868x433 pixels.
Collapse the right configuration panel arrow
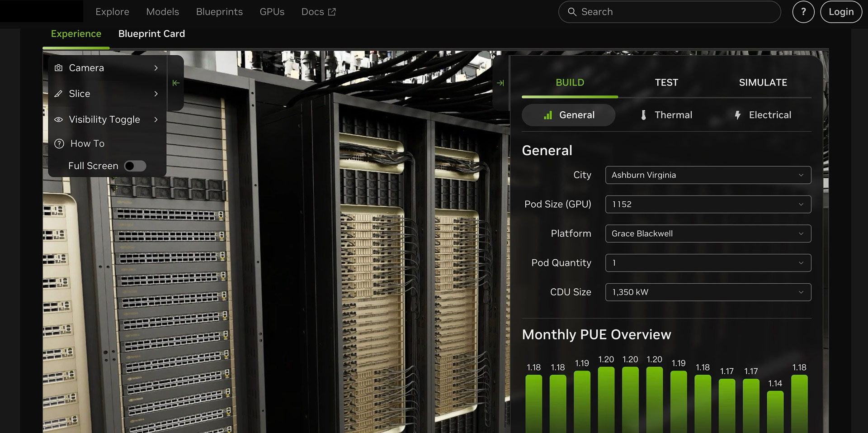coord(500,83)
